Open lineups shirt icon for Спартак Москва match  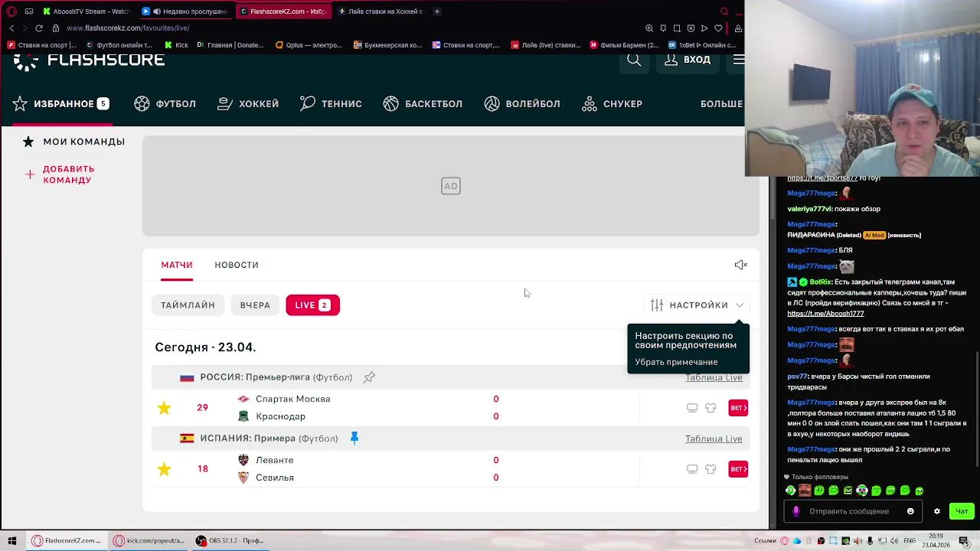(x=710, y=408)
